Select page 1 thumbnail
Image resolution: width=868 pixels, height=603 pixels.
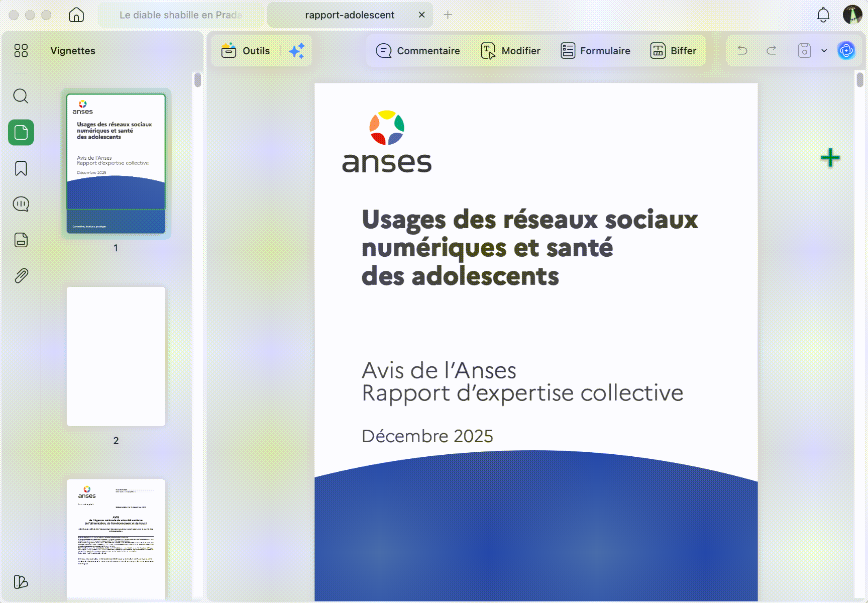(x=116, y=164)
